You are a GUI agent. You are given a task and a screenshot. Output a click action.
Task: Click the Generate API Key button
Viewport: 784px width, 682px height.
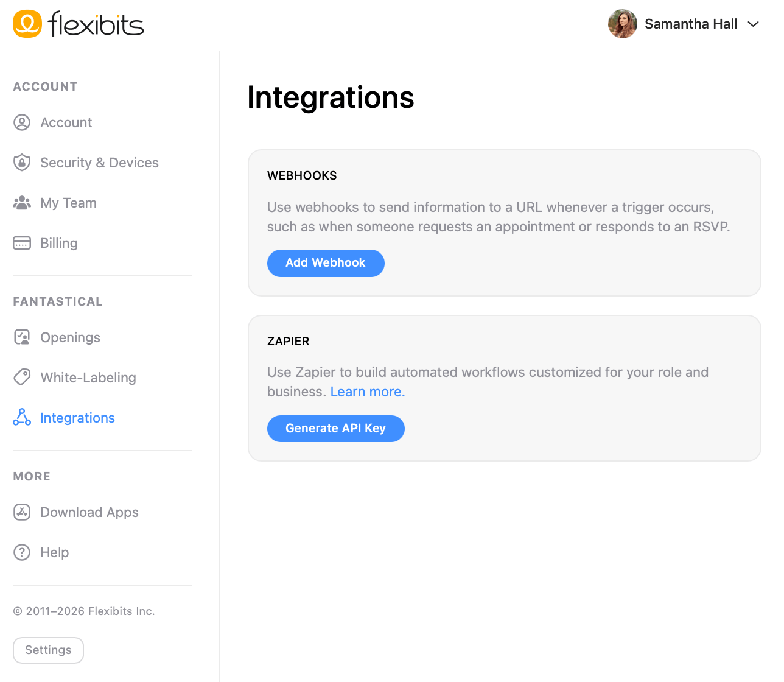pyautogui.click(x=335, y=428)
